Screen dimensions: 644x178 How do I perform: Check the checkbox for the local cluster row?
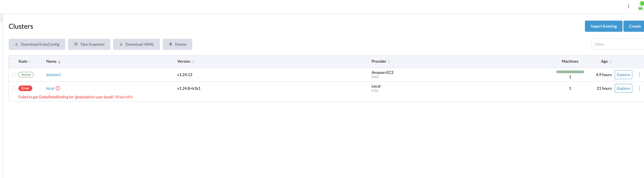[x=13, y=88]
